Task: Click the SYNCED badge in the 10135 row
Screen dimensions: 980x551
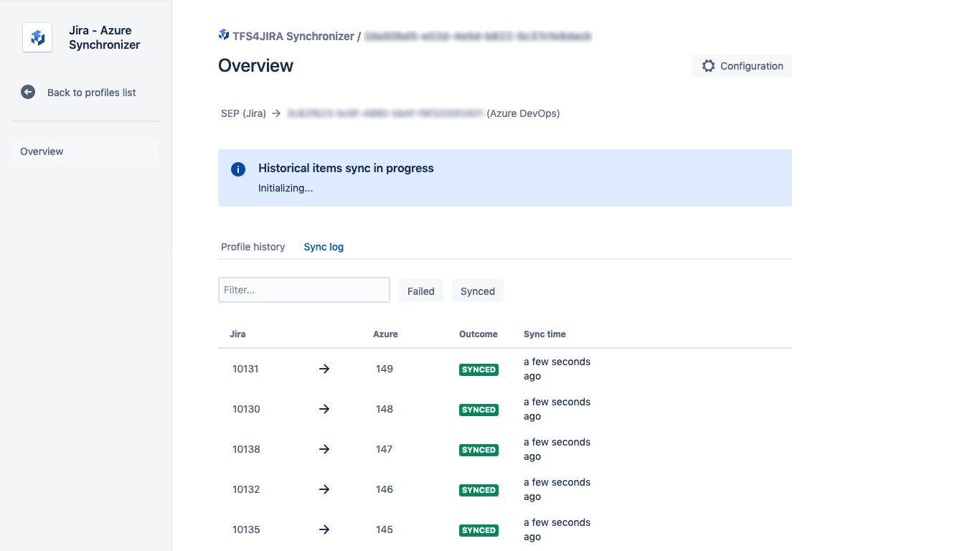Action: 479,530
